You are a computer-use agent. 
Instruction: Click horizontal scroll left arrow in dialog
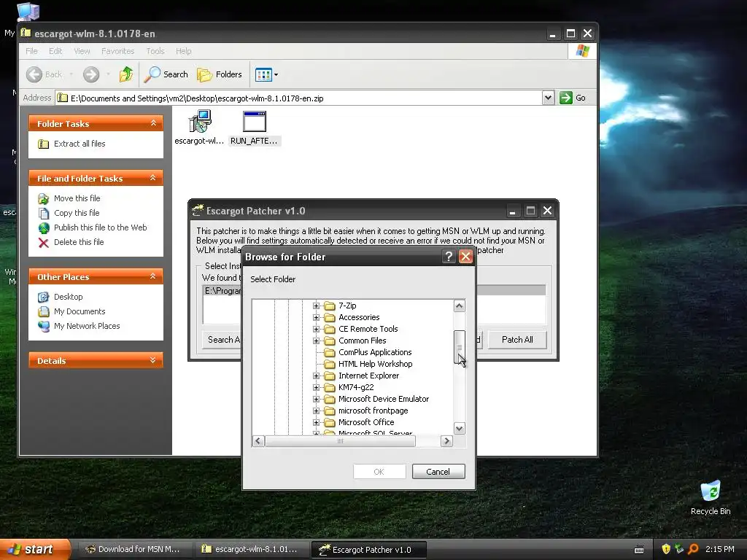pos(258,441)
